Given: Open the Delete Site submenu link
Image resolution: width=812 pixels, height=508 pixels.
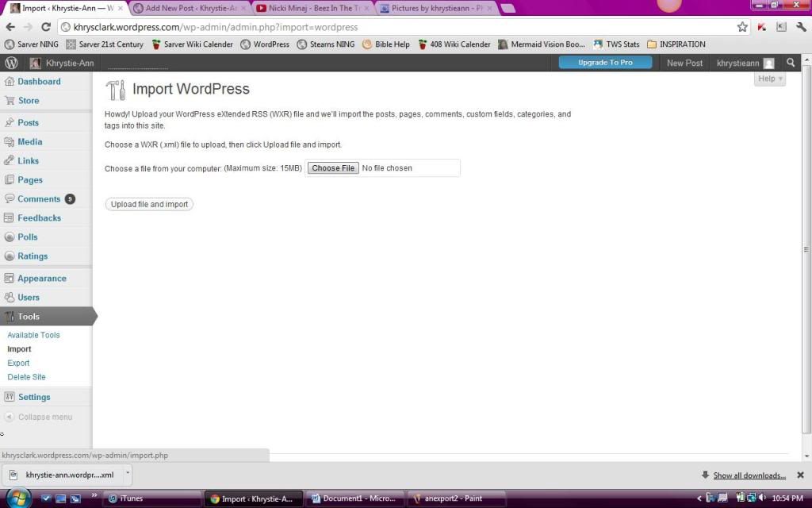Looking at the screenshot, I should (26, 377).
